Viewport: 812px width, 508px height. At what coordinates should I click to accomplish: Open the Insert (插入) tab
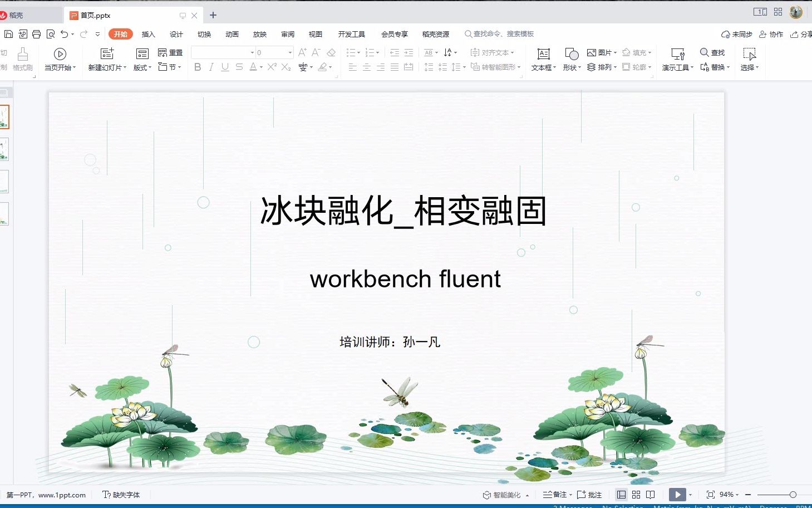[148, 34]
